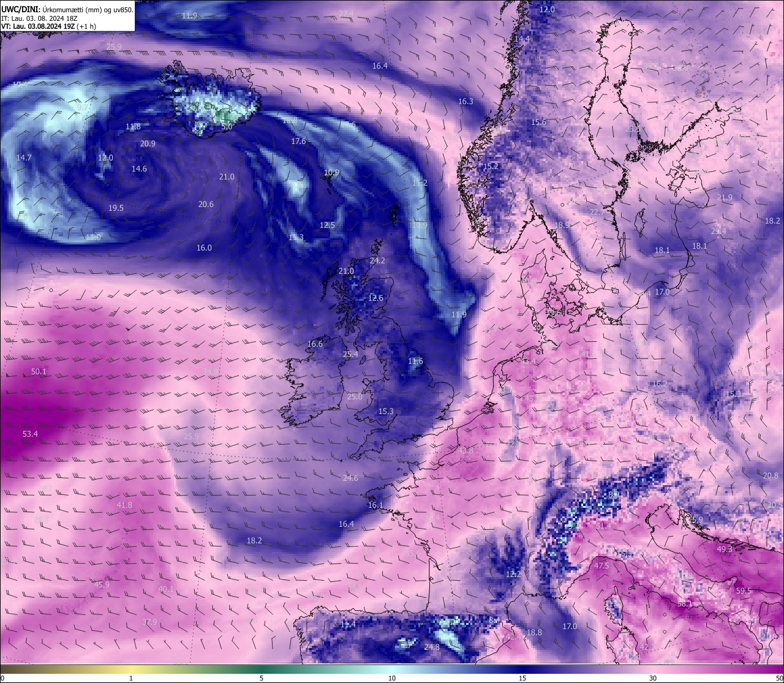Click the IT initial time line 18Z
Screen dimensions: 784x683
point(39,18)
